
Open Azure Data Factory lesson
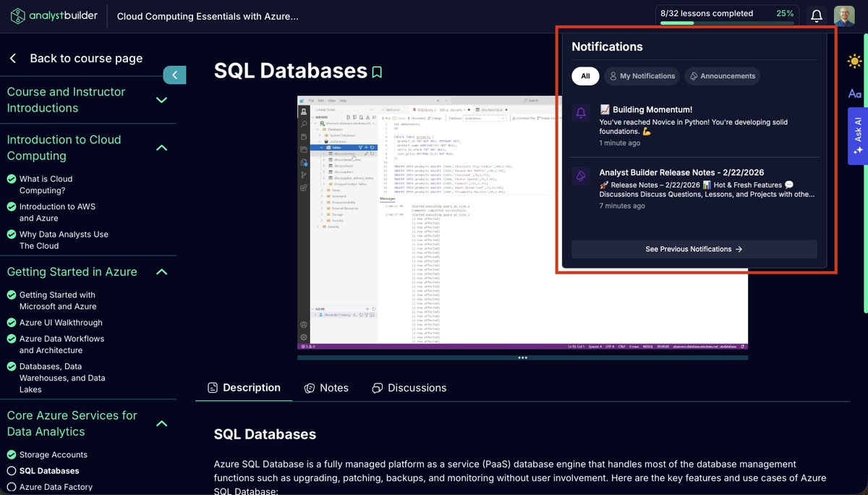click(56, 487)
